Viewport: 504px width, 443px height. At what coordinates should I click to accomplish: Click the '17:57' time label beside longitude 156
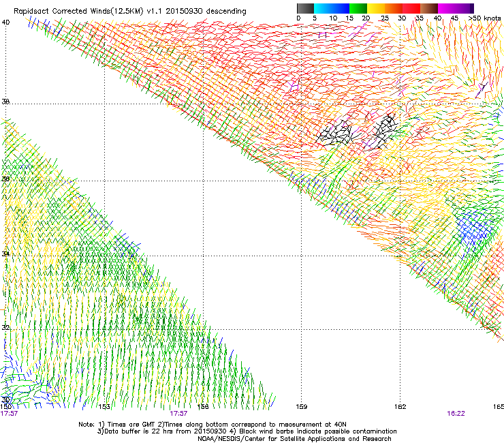pyautogui.click(x=178, y=414)
